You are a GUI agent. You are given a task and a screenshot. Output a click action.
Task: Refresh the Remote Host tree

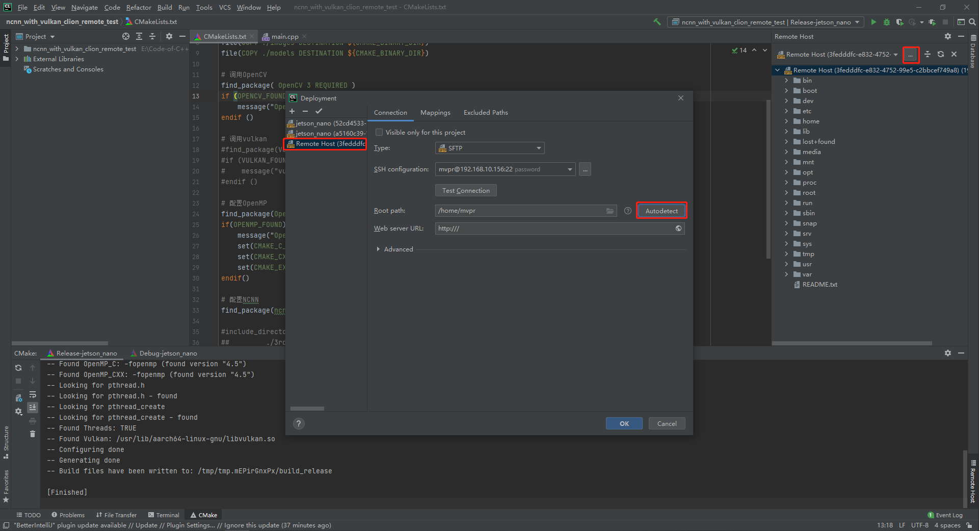941,54
